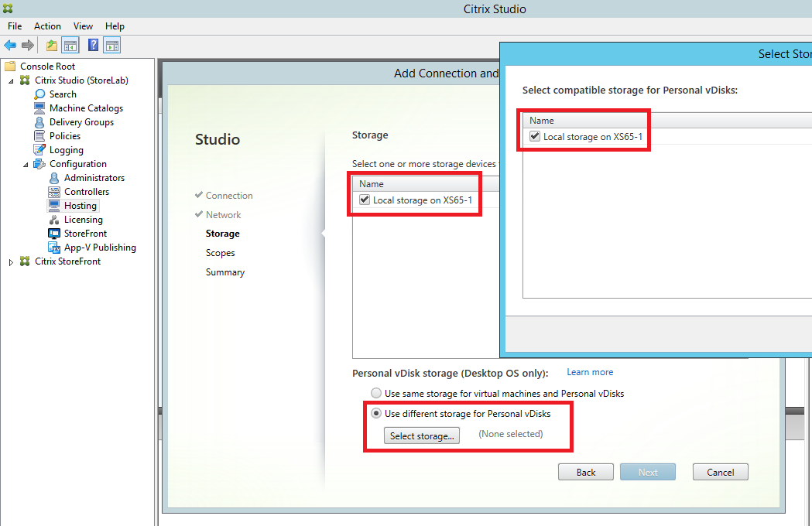
Task: Click the Select storage... button
Action: (x=422, y=436)
